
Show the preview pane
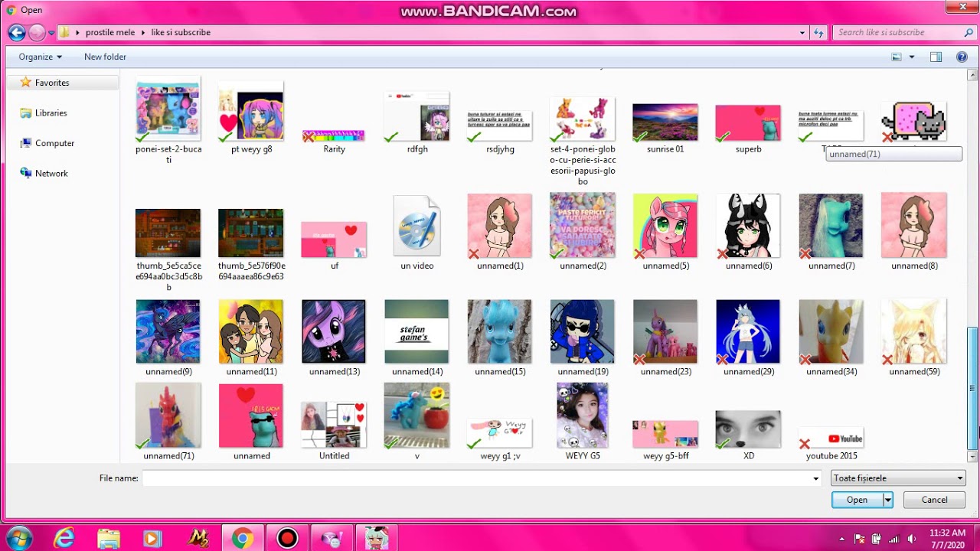[x=936, y=57]
